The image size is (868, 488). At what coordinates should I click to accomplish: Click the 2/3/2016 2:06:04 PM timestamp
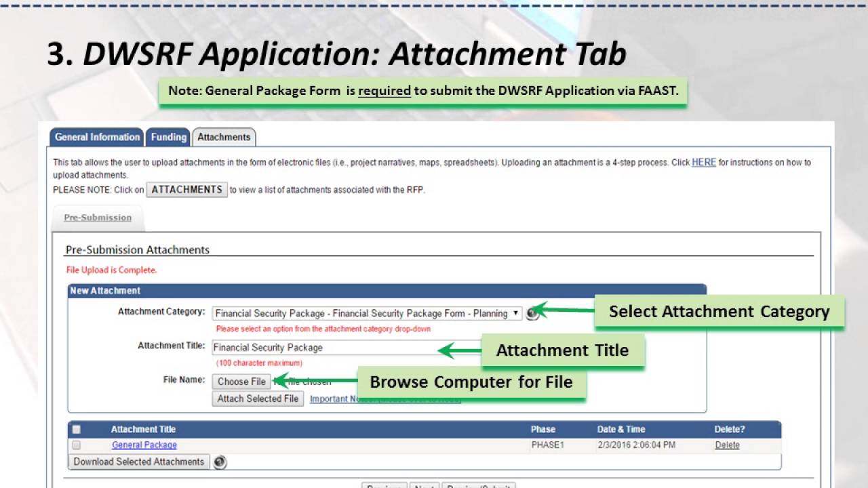pos(636,445)
